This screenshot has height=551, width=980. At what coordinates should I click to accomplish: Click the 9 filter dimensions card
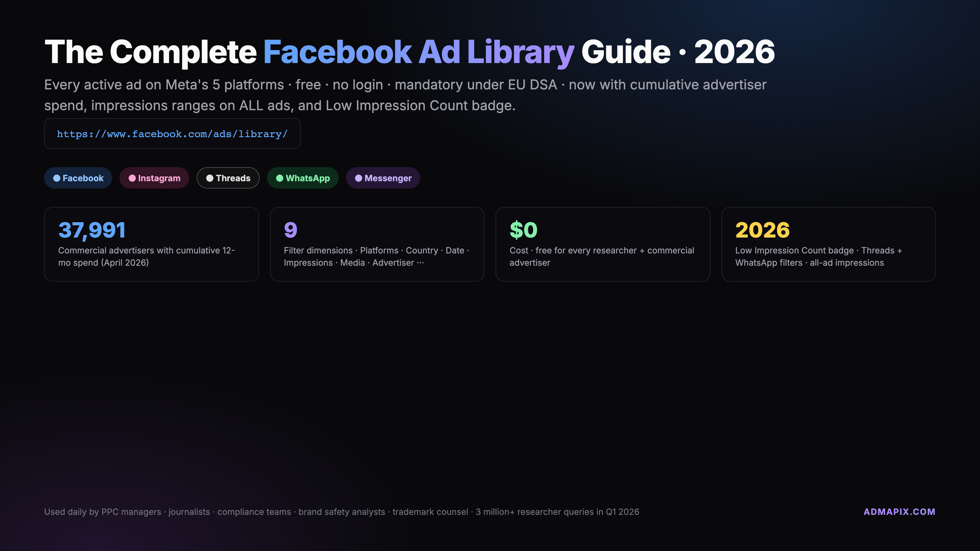click(377, 244)
